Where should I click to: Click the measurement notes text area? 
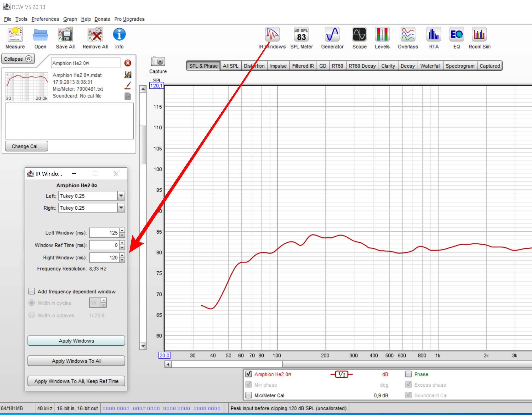tap(69, 121)
